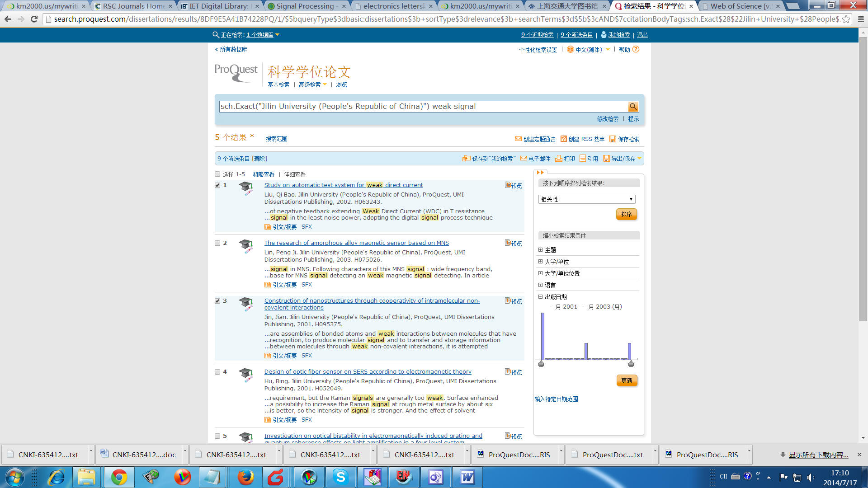Collapse the publication date filter

coord(540,296)
